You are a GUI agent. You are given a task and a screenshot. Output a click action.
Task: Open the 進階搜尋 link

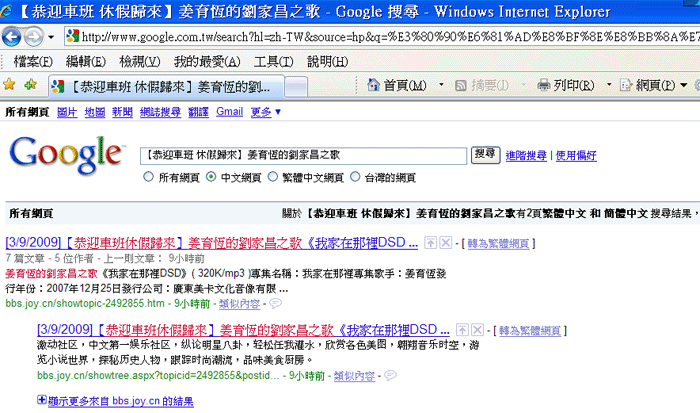(526, 155)
